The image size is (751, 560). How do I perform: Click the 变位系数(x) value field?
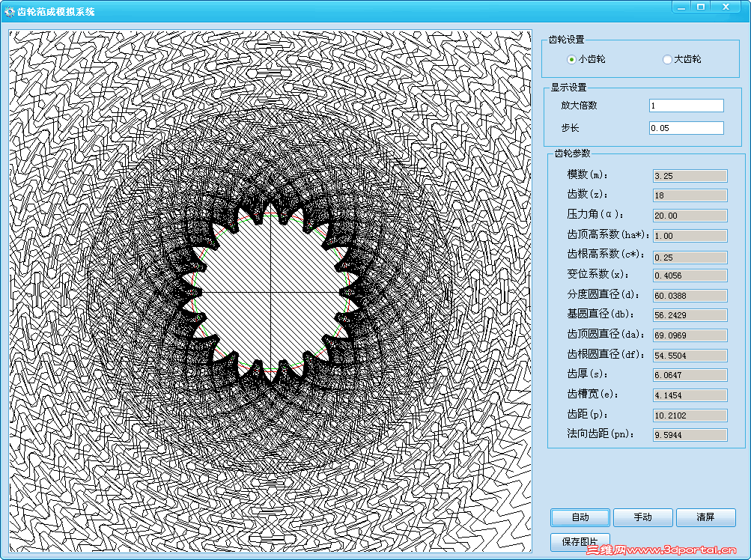tap(690, 276)
